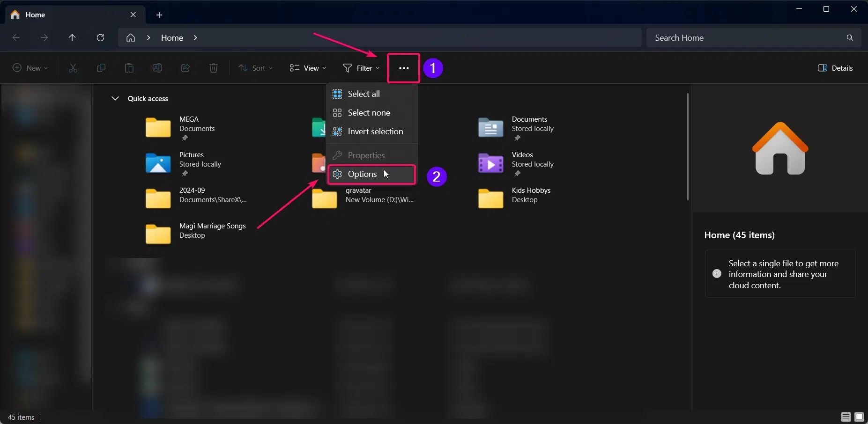
Task: Click the search magnifier icon
Action: click(x=850, y=37)
